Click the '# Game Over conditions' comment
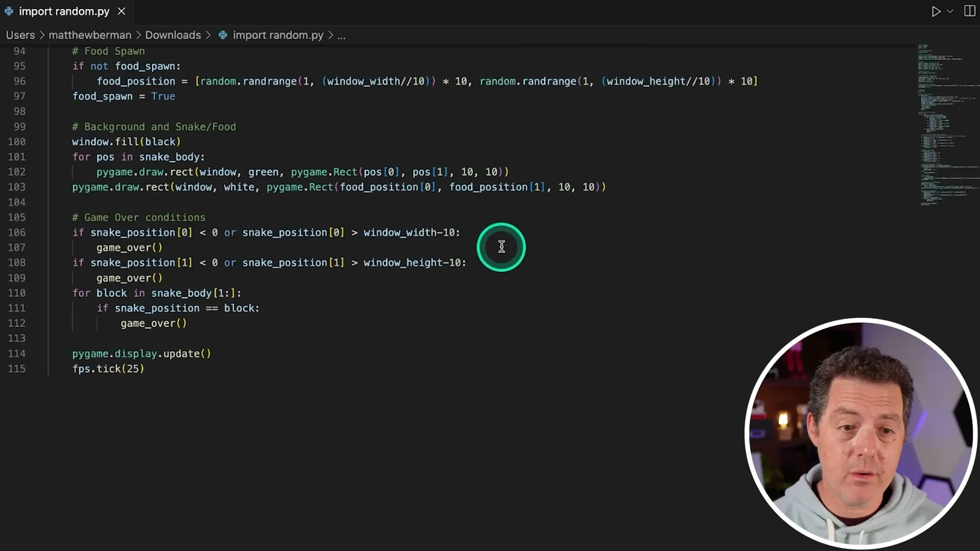The image size is (980, 551). click(138, 217)
